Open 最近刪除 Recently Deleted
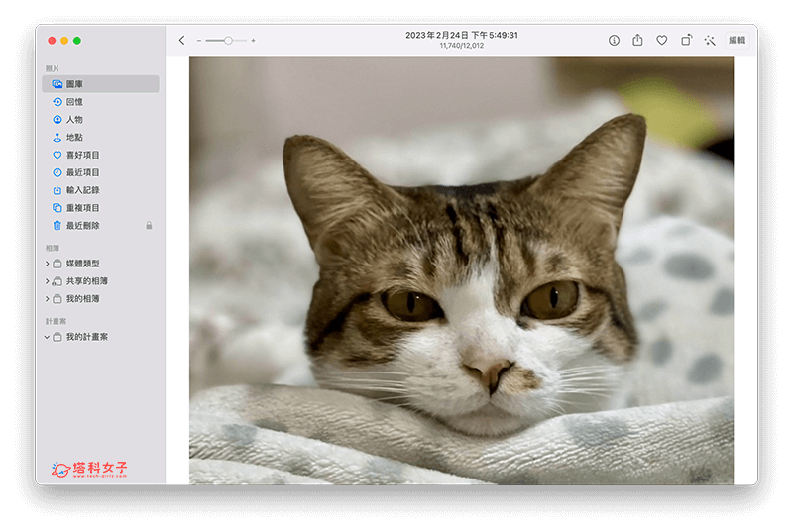The image size is (793, 532). click(x=100, y=225)
